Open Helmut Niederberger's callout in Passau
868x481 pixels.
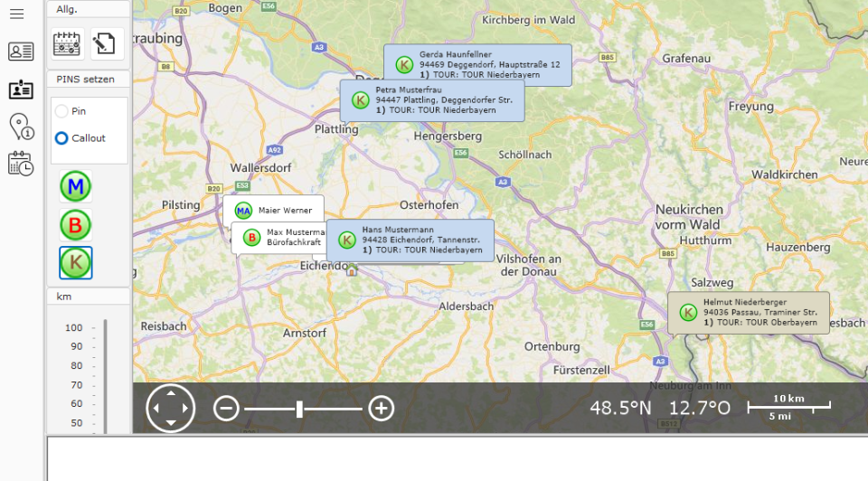749,313
